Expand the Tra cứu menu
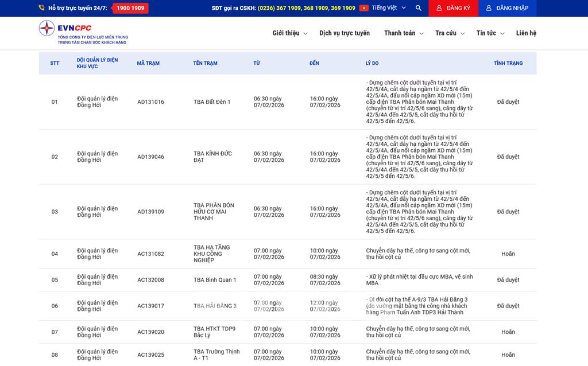 tap(449, 33)
